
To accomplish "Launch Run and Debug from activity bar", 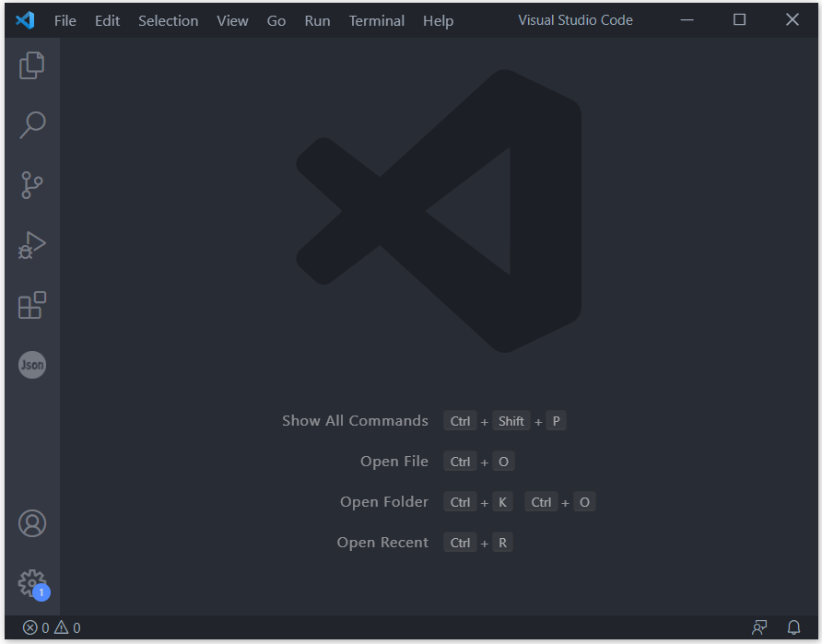I will pyautogui.click(x=32, y=245).
